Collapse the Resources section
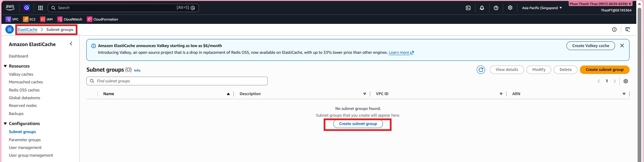Image resolution: width=644 pixels, height=162 pixels. pos(5,66)
